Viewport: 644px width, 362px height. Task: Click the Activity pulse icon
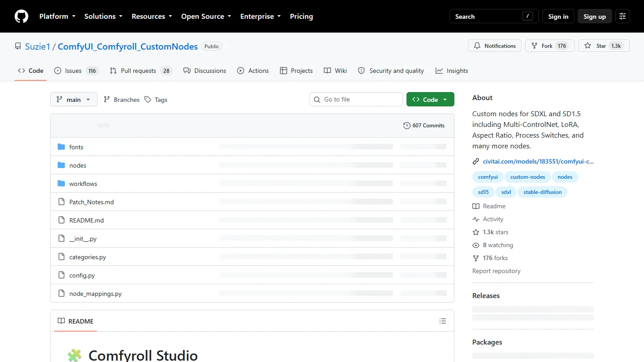476,219
